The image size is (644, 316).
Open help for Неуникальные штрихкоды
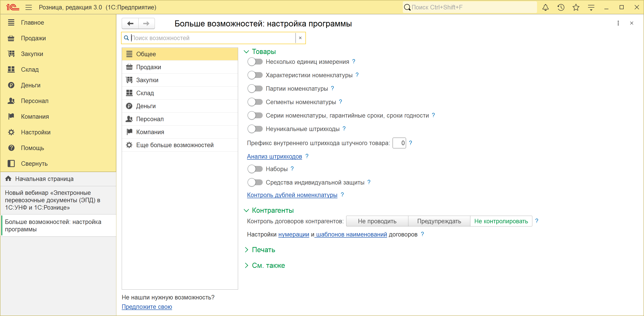point(344,129)
